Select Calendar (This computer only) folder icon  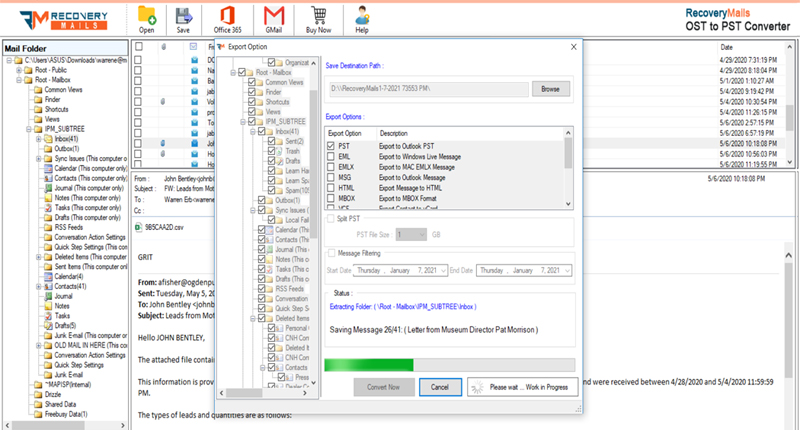[48, 168]
